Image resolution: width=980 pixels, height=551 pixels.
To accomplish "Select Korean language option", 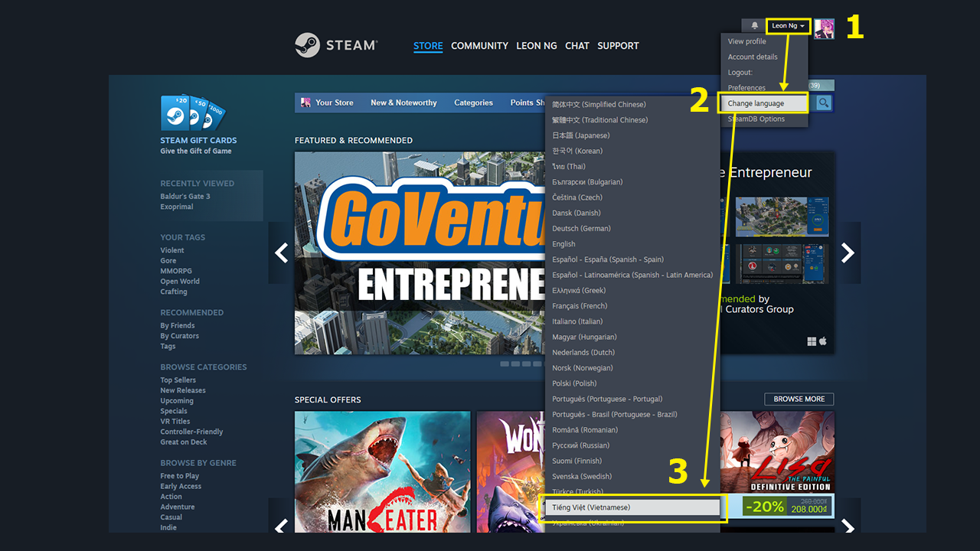I will point(632,151).
